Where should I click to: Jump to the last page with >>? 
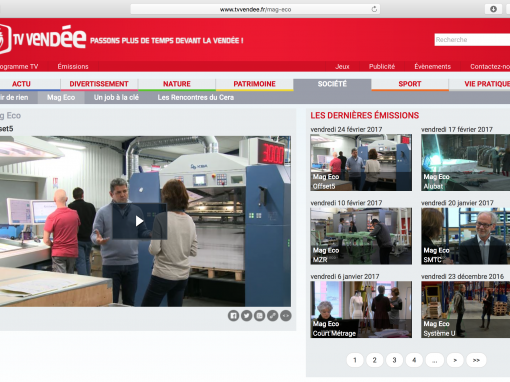point(476,360)
